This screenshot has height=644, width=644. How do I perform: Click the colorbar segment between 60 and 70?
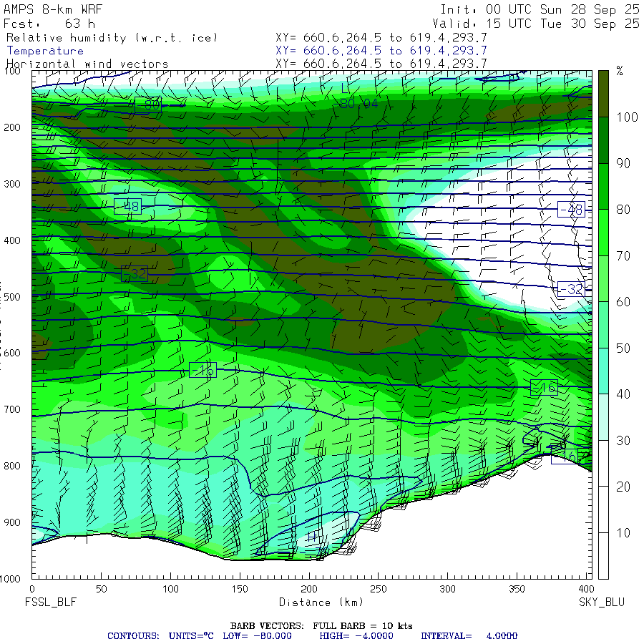603,278
